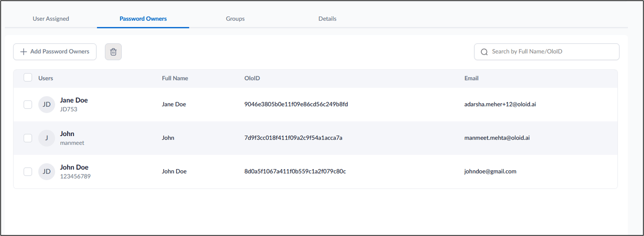644x236 pixels.
Task: Click John Doe's JD avatar
Action: pos(47,172)
